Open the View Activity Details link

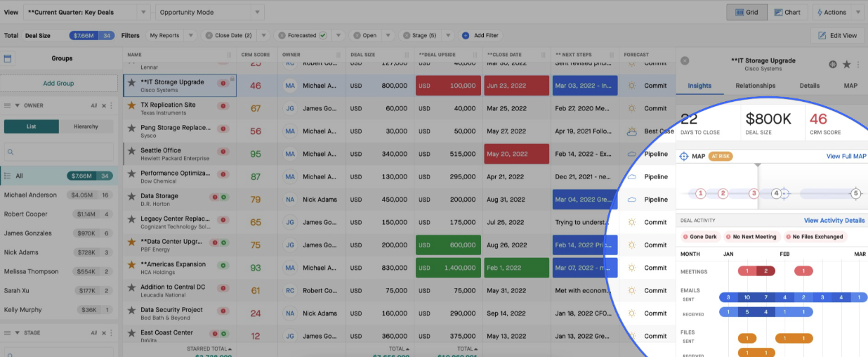tap(834, 221)
